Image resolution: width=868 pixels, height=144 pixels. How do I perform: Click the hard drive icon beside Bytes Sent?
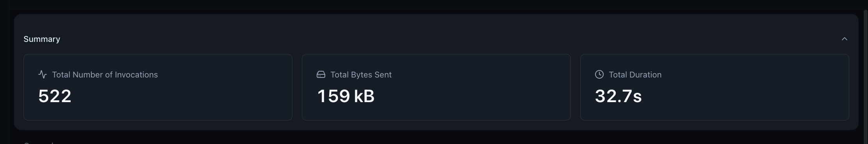coord(321,74)
